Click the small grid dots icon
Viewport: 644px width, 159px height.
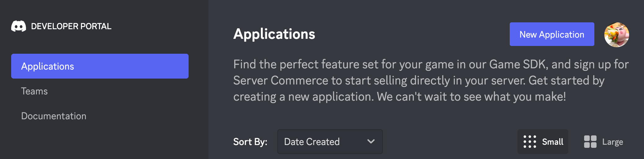tap(530, 142)
